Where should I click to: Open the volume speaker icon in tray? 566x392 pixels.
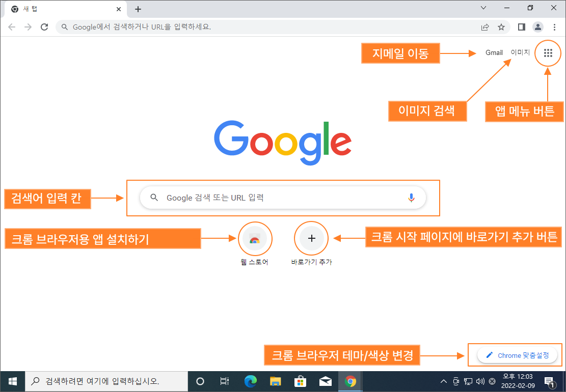point(480,381)
